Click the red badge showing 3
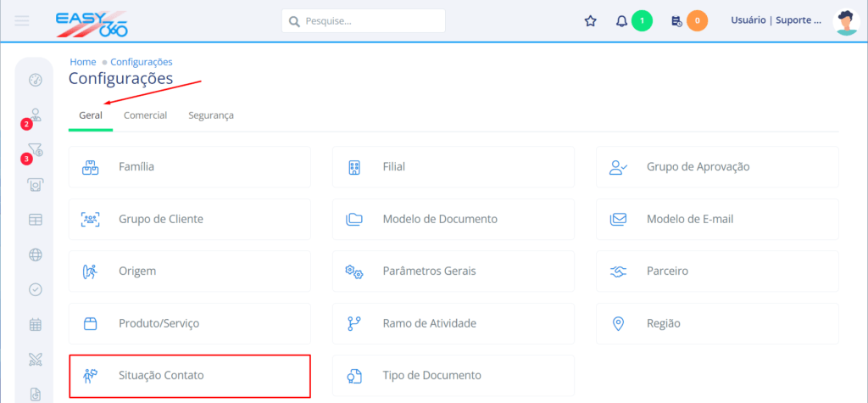The image size is (868, 403). pyautogui.click(x=26, y=160)
